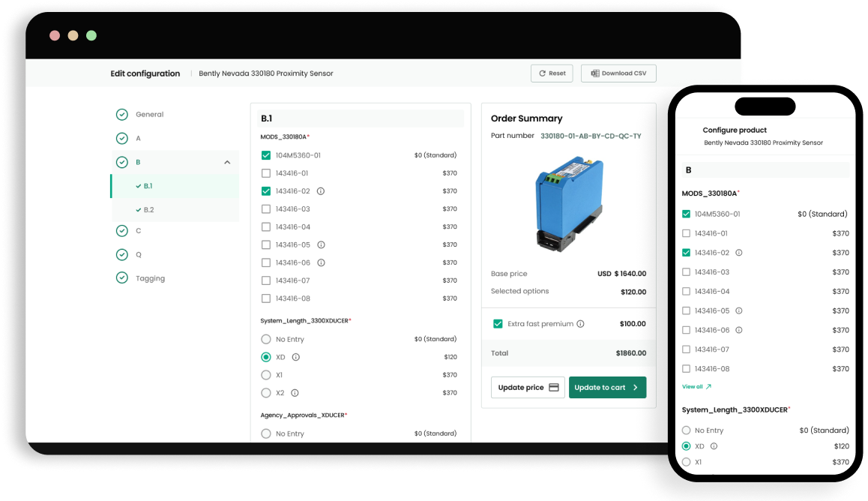The width and height of the screenshot is (868, 501).
Task: Select the X1 radio option in desktop panel
Action: [x=266, y=375]
